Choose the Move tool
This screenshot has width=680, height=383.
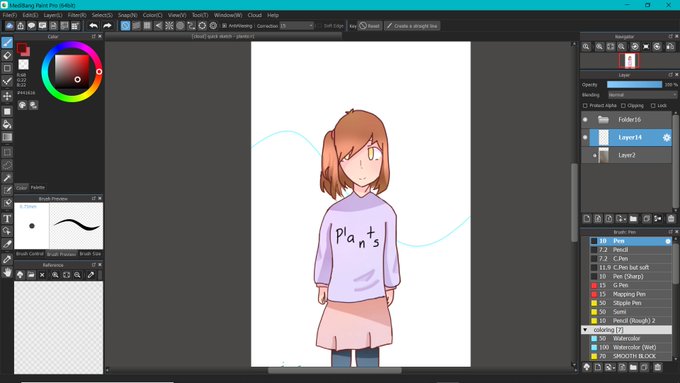pos(7,96)
